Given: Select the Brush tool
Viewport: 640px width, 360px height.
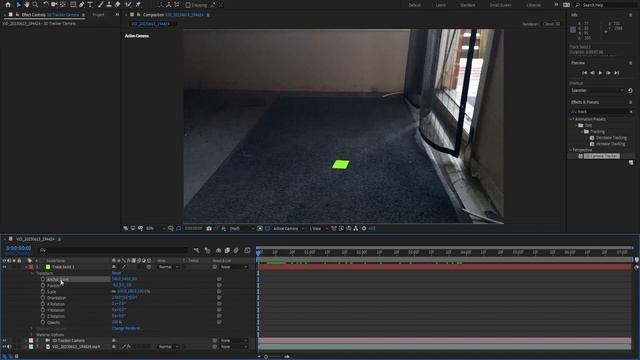Looking at the screenshot, I should coord(100,4).
